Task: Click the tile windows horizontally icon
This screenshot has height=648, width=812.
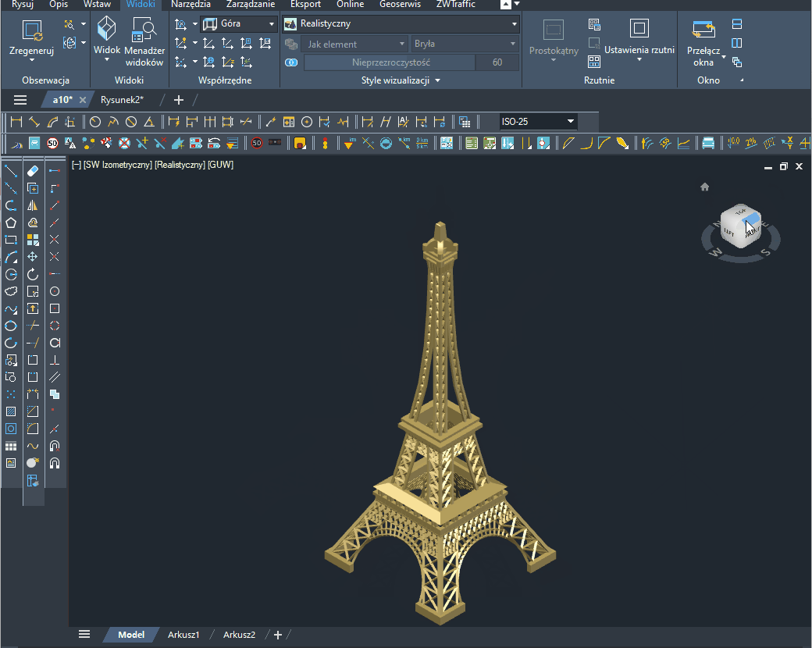Action: [737, 24]
